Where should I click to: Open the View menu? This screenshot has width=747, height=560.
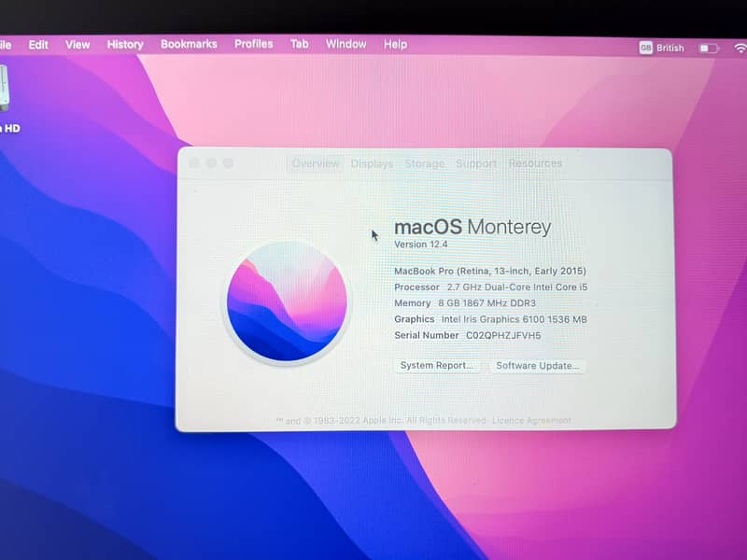click(78, 44)
